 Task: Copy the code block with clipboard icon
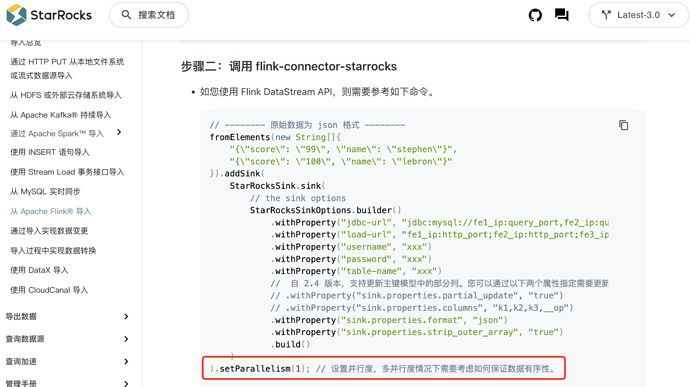pos(624,125)
